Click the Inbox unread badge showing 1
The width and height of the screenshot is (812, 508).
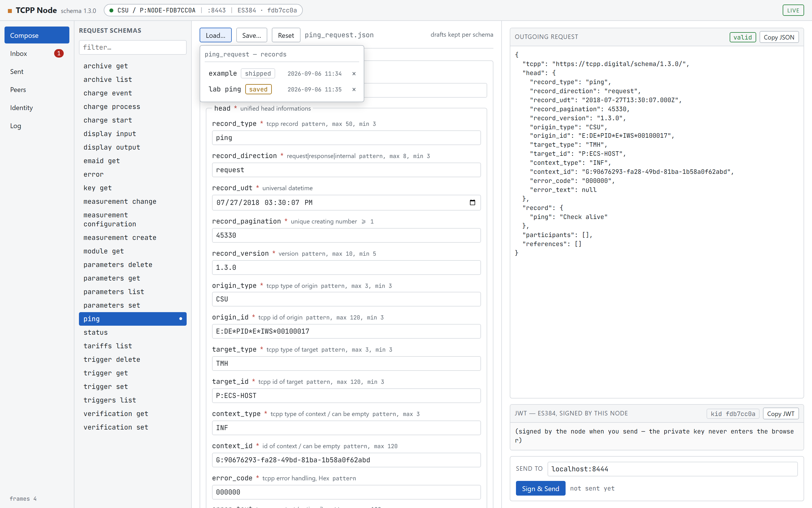tap(59, 53)
